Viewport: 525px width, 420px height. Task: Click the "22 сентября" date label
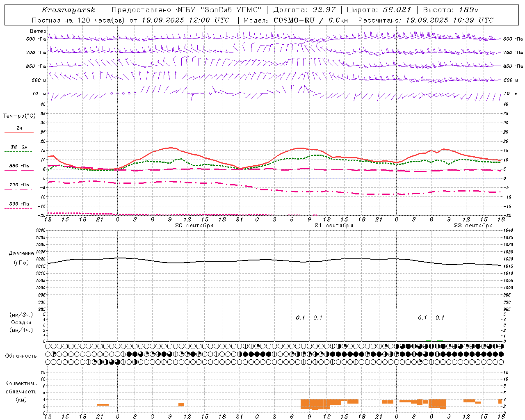click(473, 226)
